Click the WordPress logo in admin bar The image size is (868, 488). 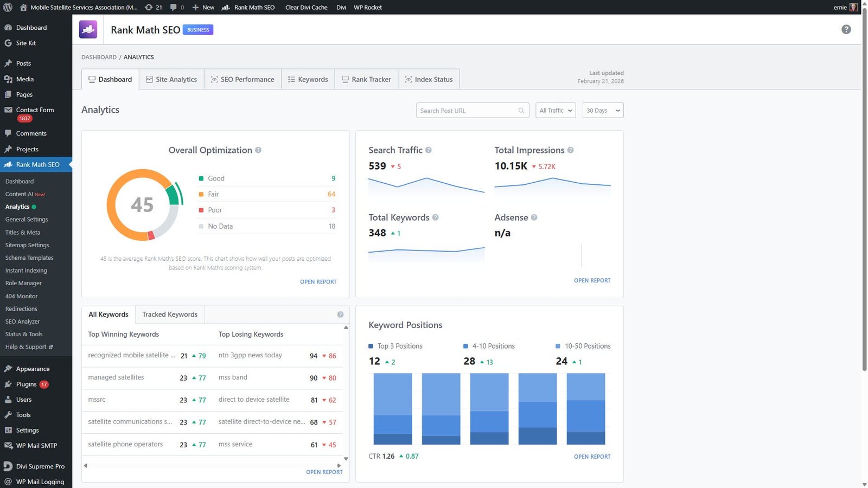click(8, 7)
